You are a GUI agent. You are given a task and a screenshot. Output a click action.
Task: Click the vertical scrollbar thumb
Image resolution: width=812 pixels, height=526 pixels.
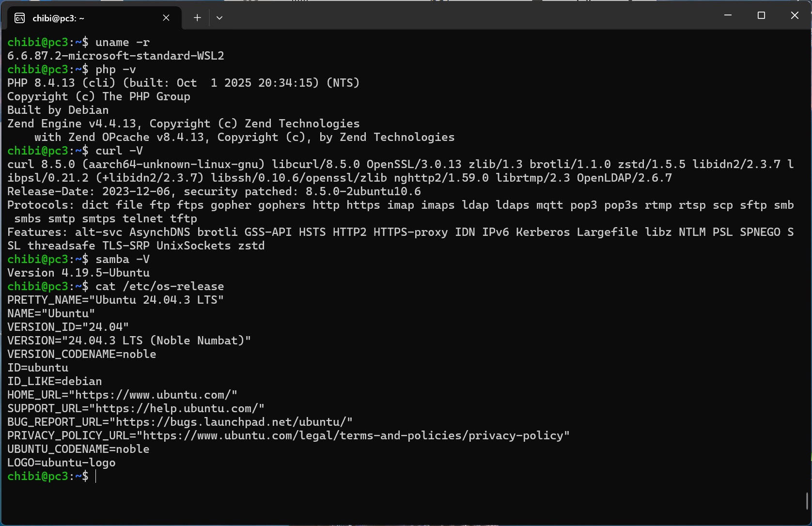pyautogui.click(x=807, y=501)
